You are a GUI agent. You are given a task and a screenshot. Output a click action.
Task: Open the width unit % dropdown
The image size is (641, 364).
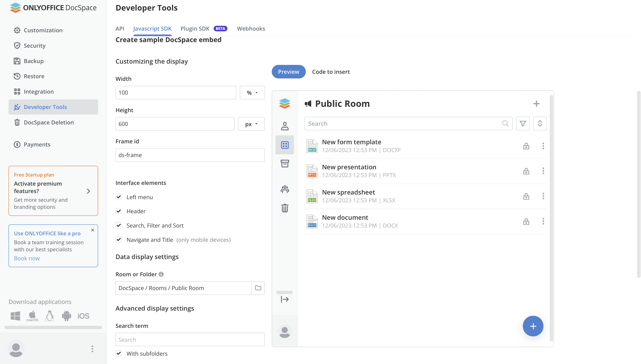pyautogui.click(x=252, y=93)
